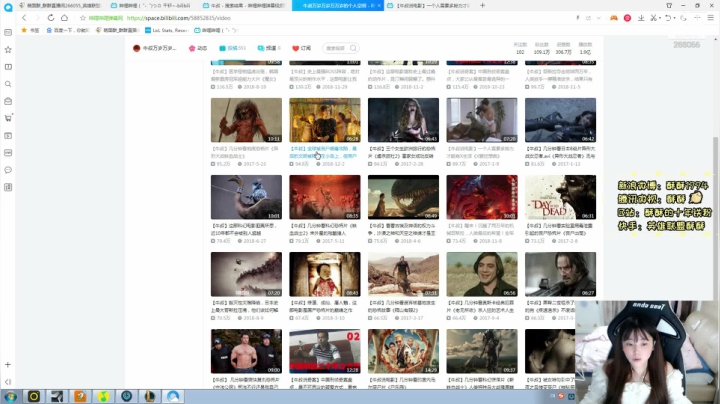Image resolution: width=720 pixels, height=404 pixels.
Task: Open the dropdown arrow beside undo icon
Action: pos(675,18)
